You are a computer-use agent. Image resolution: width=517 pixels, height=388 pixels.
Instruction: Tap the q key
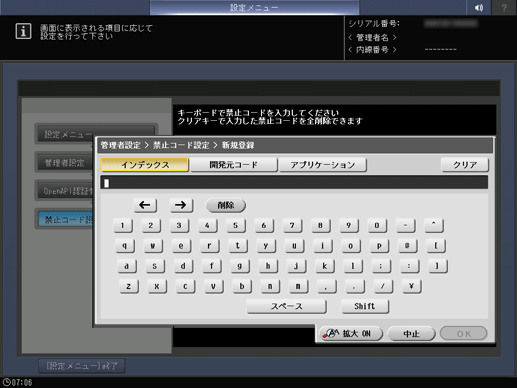125,246
